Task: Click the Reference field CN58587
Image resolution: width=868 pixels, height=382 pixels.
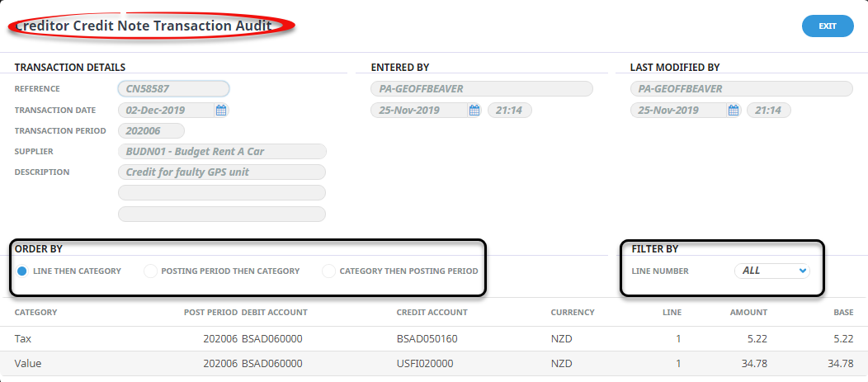Action: coord(173,88)
